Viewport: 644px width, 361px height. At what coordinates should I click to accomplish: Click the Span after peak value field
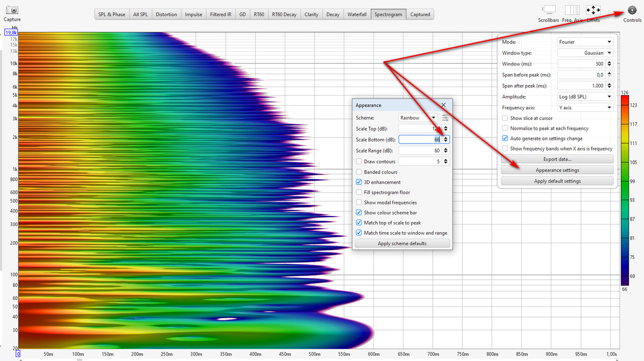(582, 86)
